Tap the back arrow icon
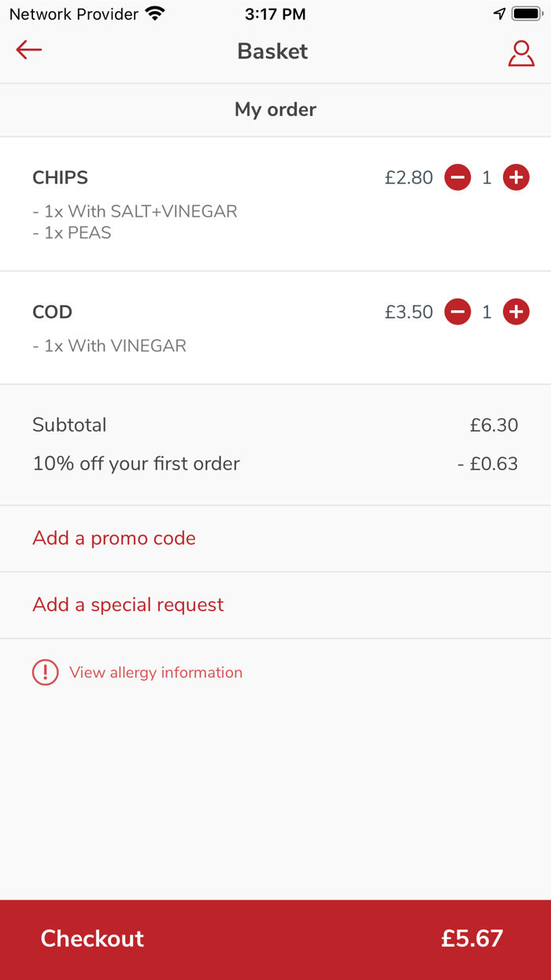 tap(29, 50)
